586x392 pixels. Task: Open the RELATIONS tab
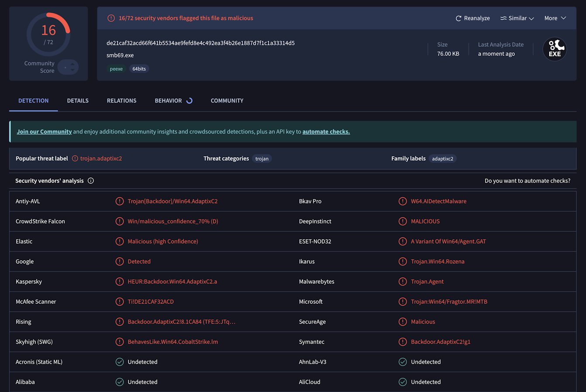(121, 100)
